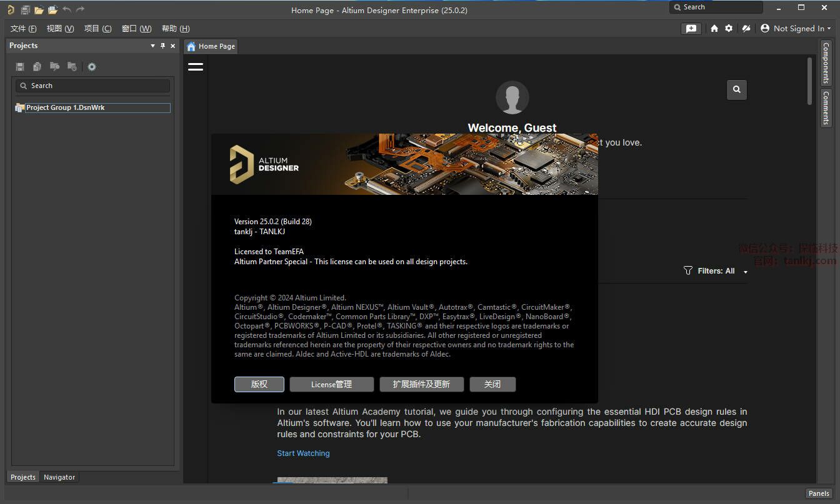The width and height of the screenshot is (840, 504).
Task: Open the 项目 (C) menu
Action: click(x=98, y=29)
